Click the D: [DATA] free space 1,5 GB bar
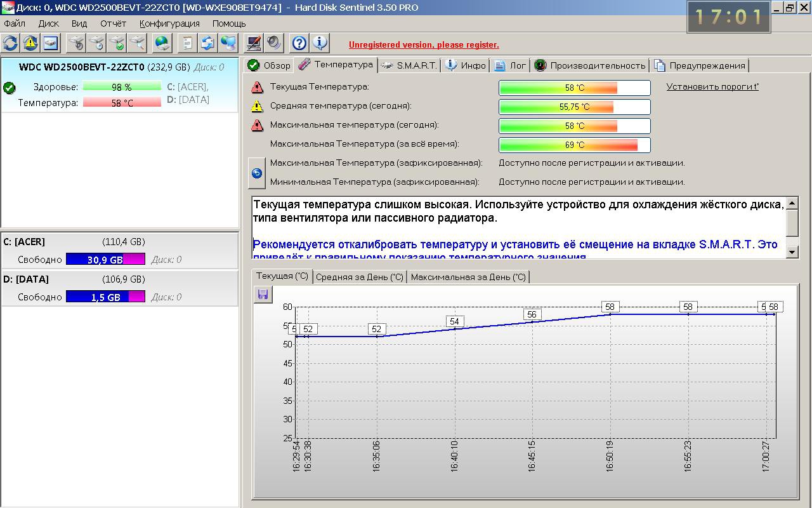Viewport: 812px width, 508px height. coord(105,297)
